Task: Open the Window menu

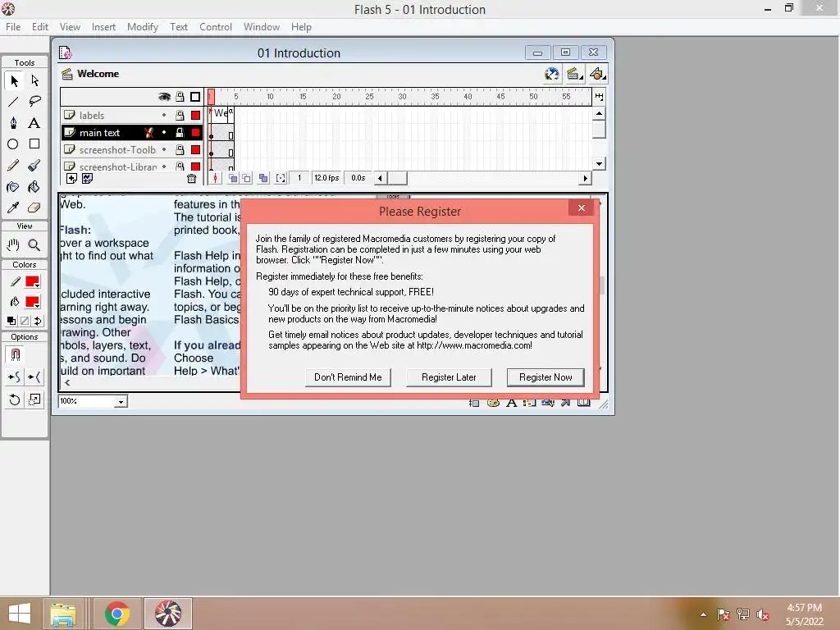Action: 262,27
